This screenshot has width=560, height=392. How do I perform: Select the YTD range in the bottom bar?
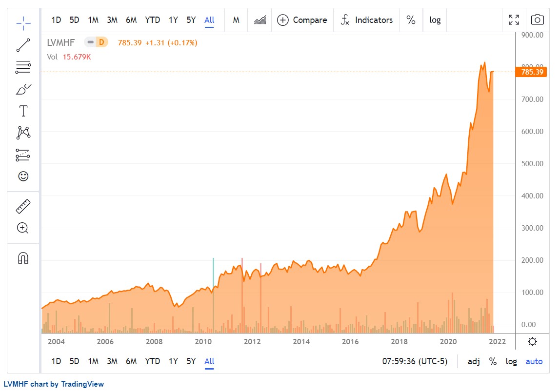pyautogui.click(x=153, y=361)
